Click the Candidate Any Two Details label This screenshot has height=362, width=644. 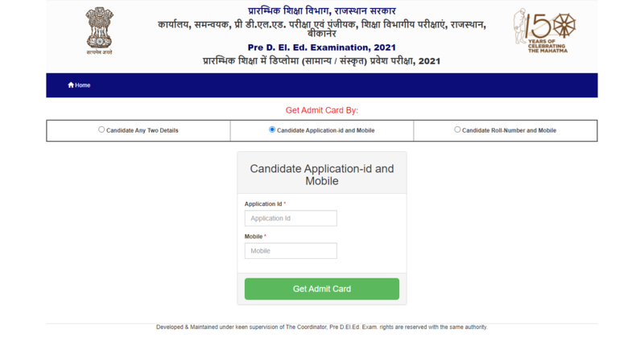[142, 130]
